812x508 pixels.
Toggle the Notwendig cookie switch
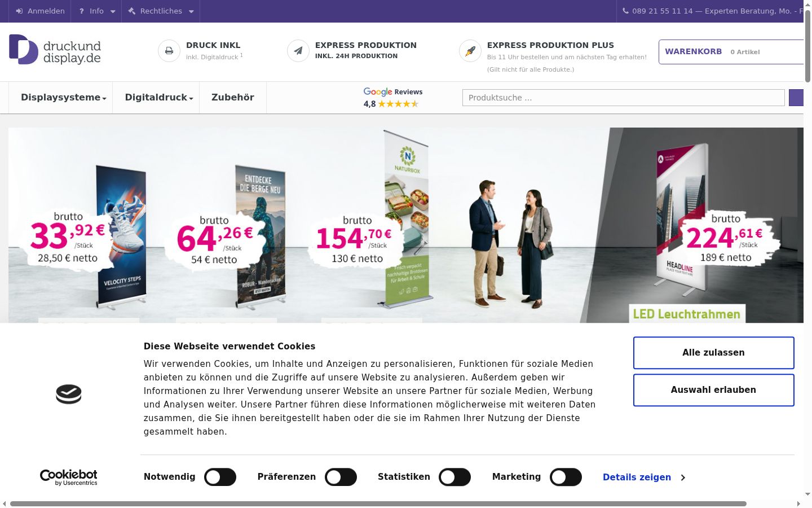coord(220,477)
